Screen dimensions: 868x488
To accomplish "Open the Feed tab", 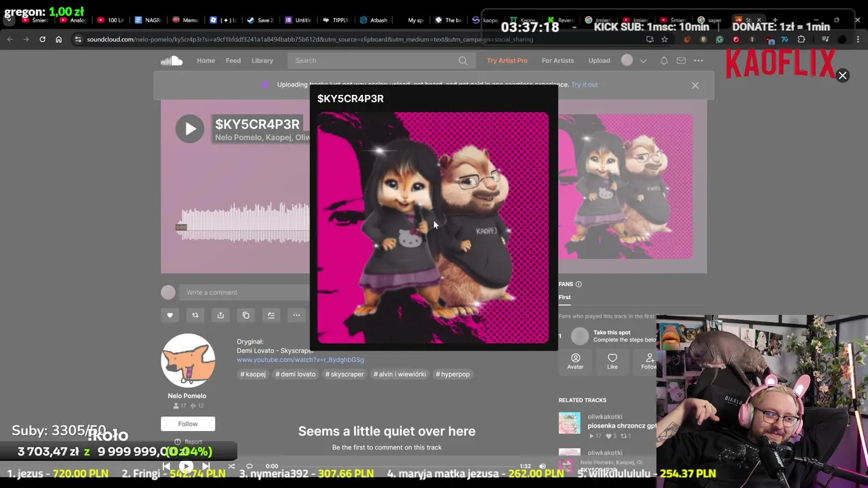I will [x=233, y=60].
